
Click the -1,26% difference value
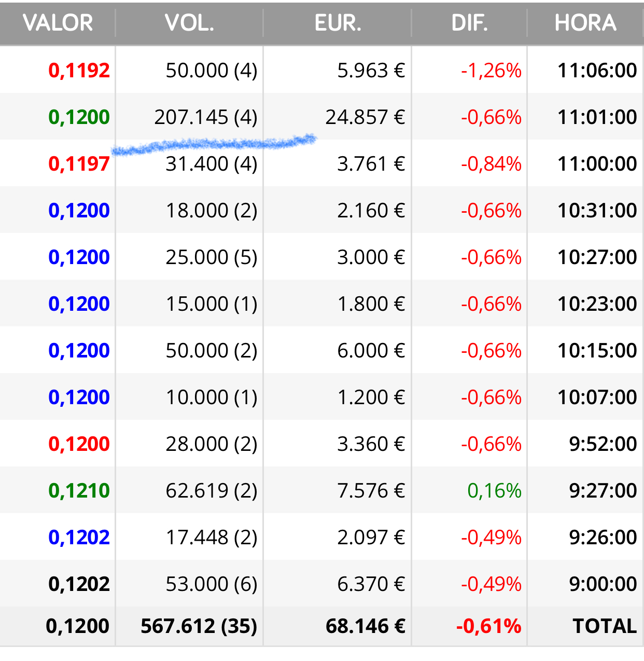click(x=491, y=71)
